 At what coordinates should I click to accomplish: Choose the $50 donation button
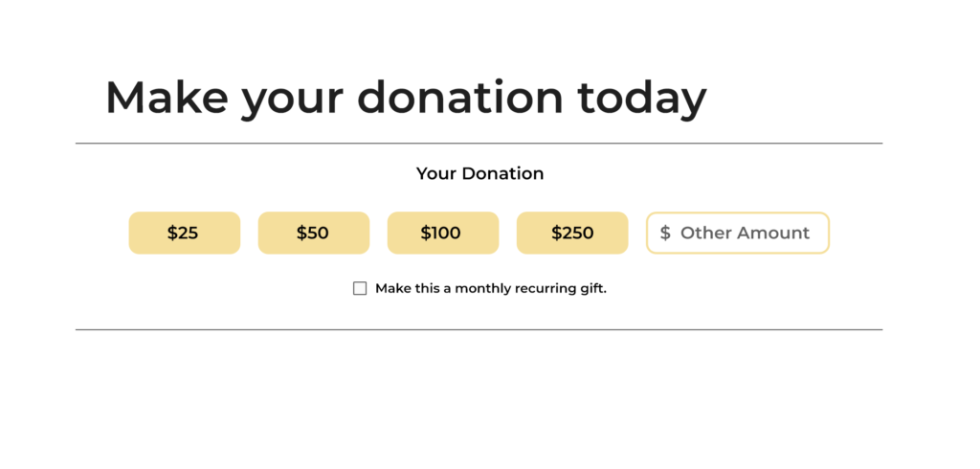[314, 233]
